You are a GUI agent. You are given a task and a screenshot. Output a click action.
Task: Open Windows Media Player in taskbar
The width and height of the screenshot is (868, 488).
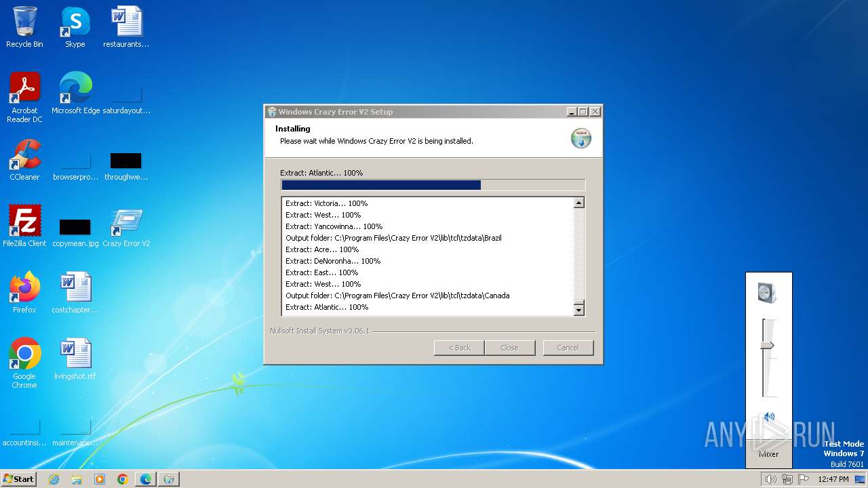point(100,479)
